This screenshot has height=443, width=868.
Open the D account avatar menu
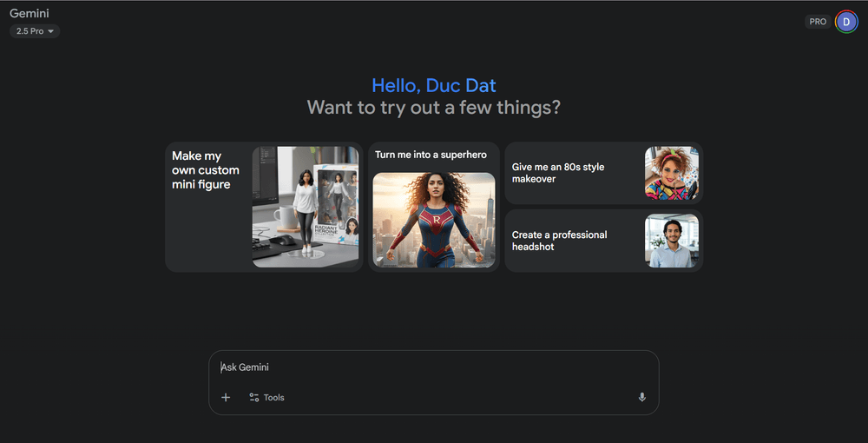coord(846,22)
